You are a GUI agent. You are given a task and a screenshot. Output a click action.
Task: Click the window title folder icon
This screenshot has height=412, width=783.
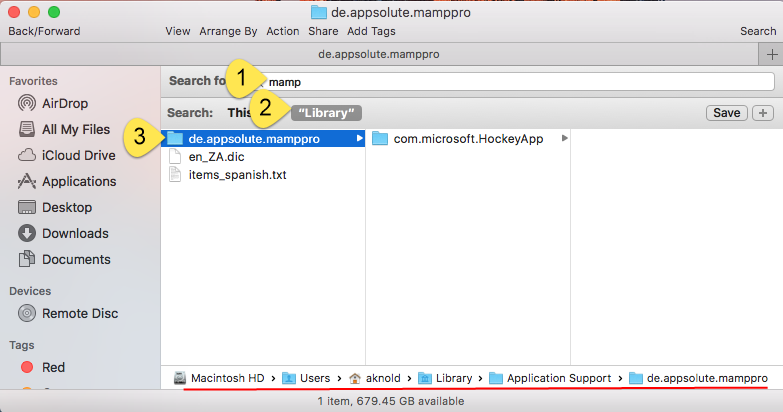coord(319,12)
